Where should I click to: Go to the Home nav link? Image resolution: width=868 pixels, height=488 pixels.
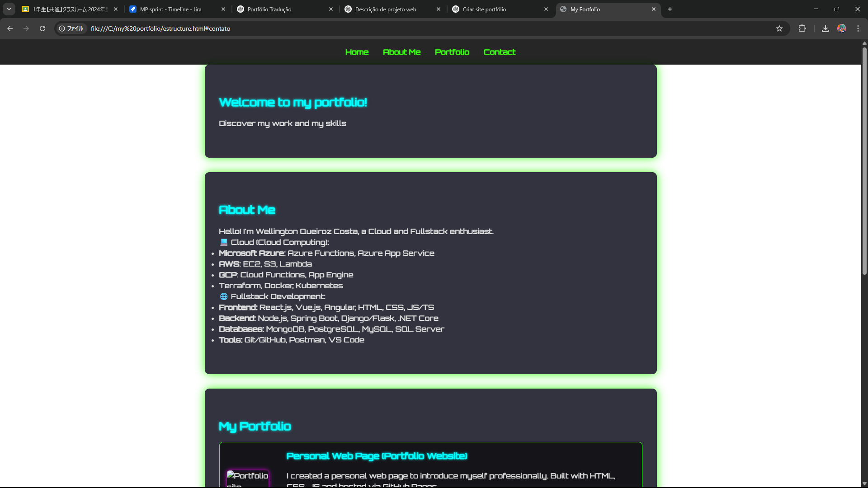(x=357, y=52)
